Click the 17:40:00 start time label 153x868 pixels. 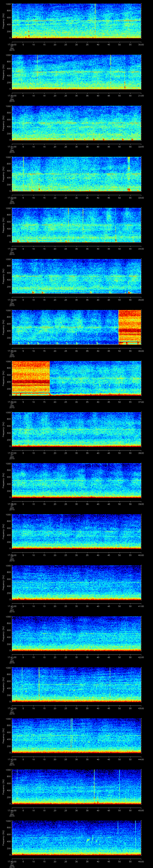click(x=12, y=606)
